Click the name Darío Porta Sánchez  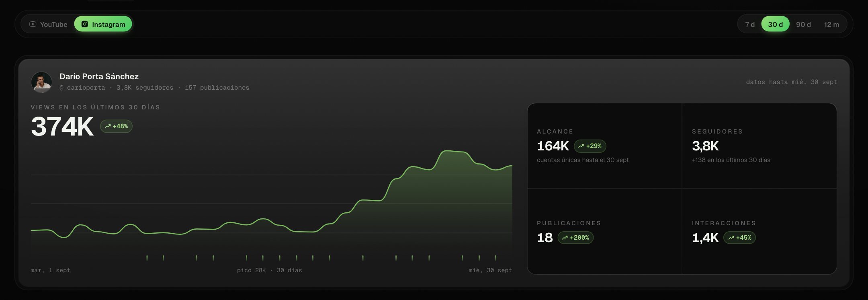tap(99, 76)
